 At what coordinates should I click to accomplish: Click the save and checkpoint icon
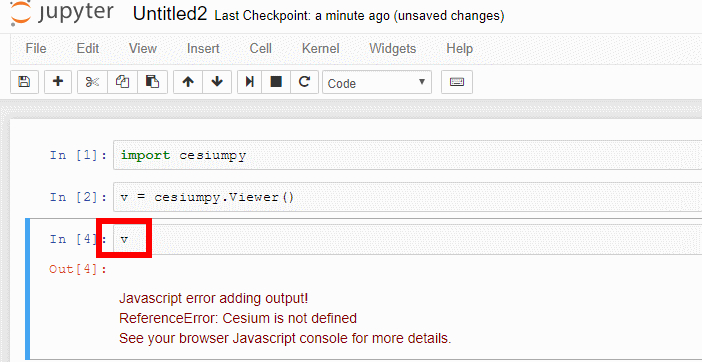[x=24, y=82]
